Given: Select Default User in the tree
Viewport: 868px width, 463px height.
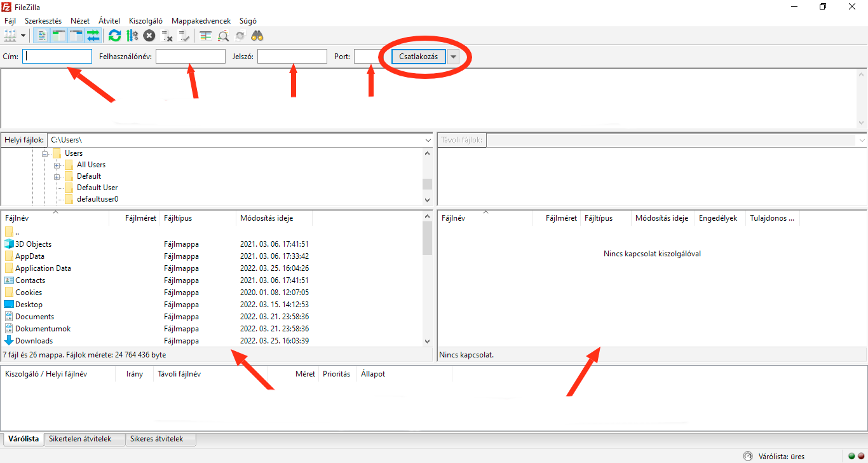Looking at the screenshot, I should 97,188.
